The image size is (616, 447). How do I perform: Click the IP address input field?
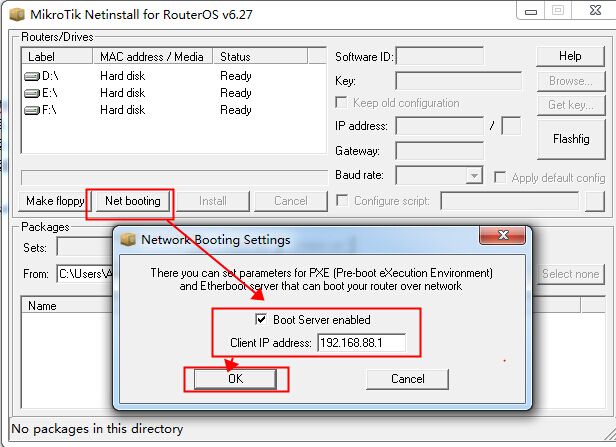point(440,126)
